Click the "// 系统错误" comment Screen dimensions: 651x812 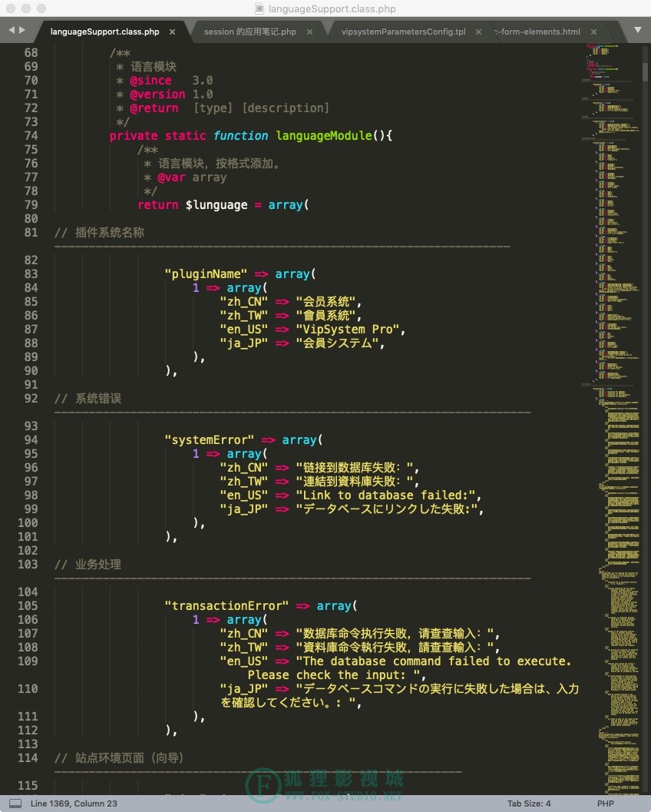[88, 399]
